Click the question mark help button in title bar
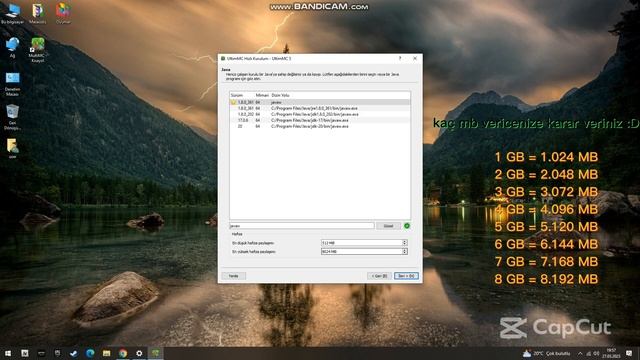The image size is (640, 360). [400, 58]
